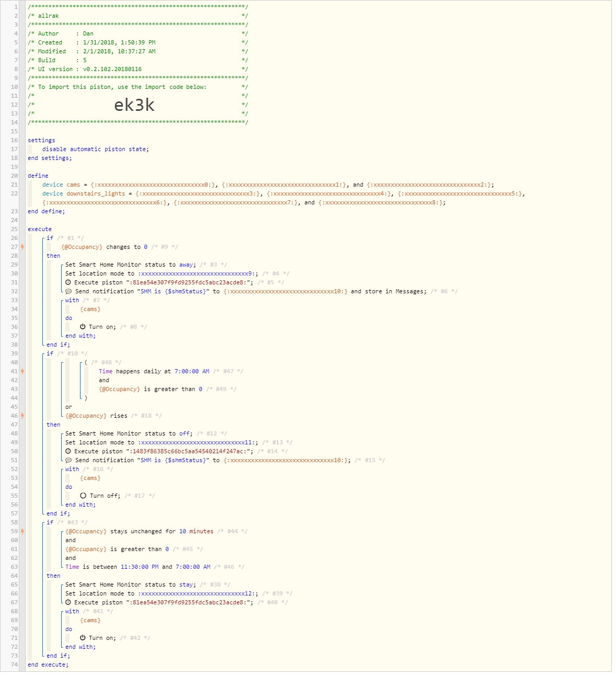The width and height of the screenshot is (616, 676).
Task: Click 'disable automatic piston state;' setting
Action: [x=96, y=149]
